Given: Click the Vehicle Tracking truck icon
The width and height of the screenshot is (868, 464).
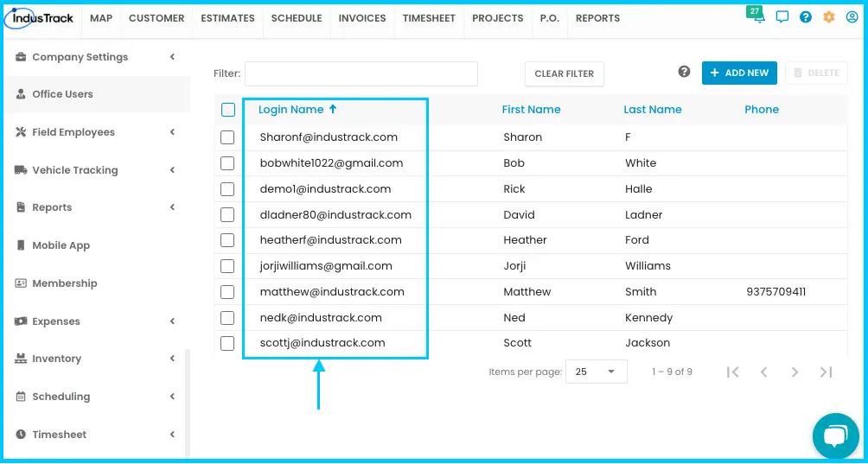Looking at the screenshot, I should tap(21, 169).
